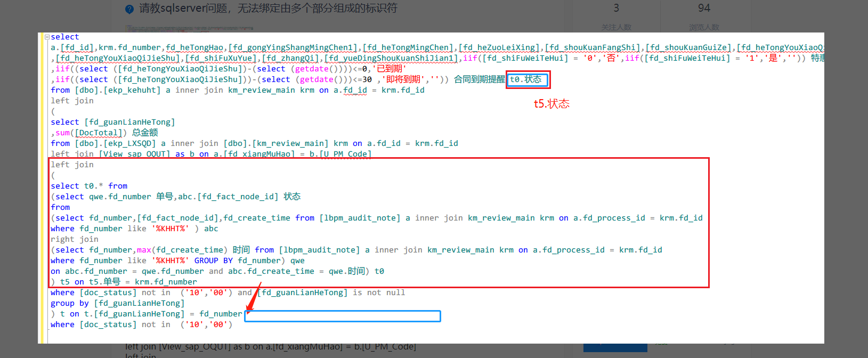
Task: Click 'group by [fd_guanLianHeTong]' line
Action: pyautogui.click(x=117, y=303)
